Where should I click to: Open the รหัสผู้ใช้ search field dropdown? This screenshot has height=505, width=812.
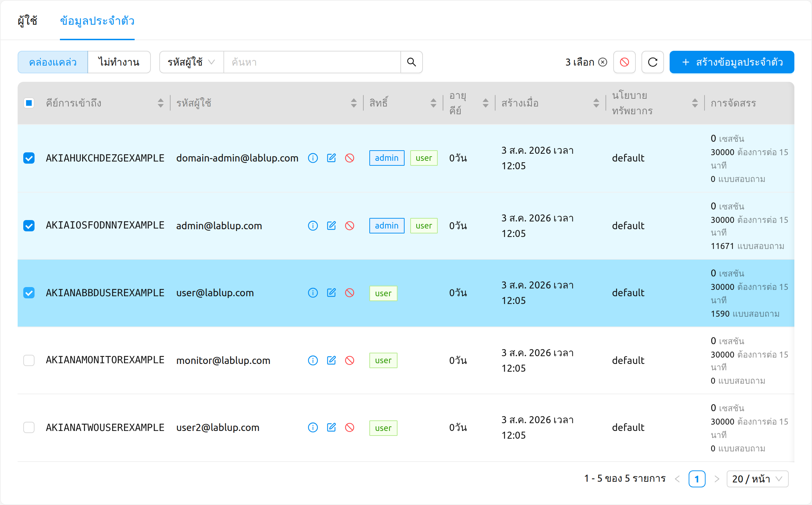[x=191, y=62]
